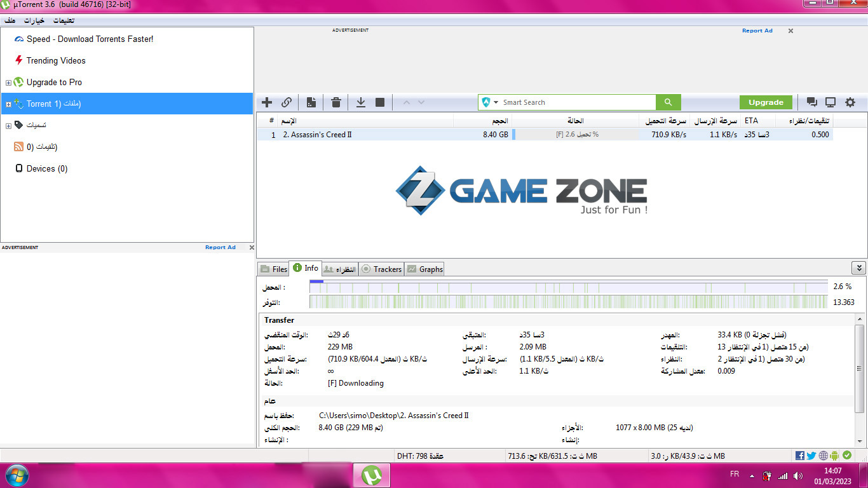The image size is (868, 488).
Task: Click the chat bubbles icon in toolbar
Action: [811, 102]
